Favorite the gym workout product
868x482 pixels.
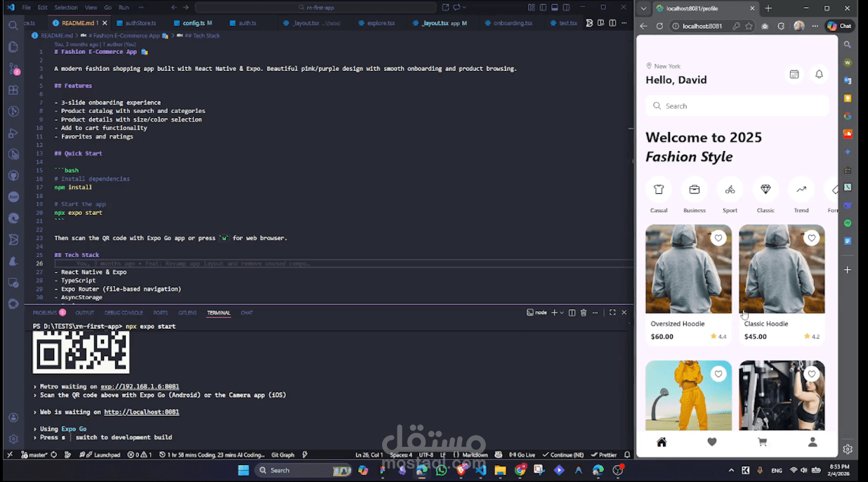tap(812, 374)
